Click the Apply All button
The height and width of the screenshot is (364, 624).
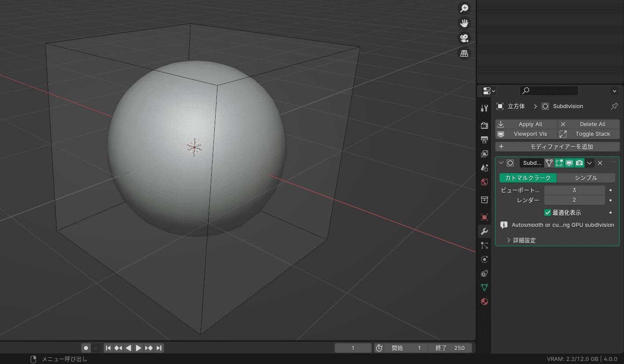coord(526,124)
